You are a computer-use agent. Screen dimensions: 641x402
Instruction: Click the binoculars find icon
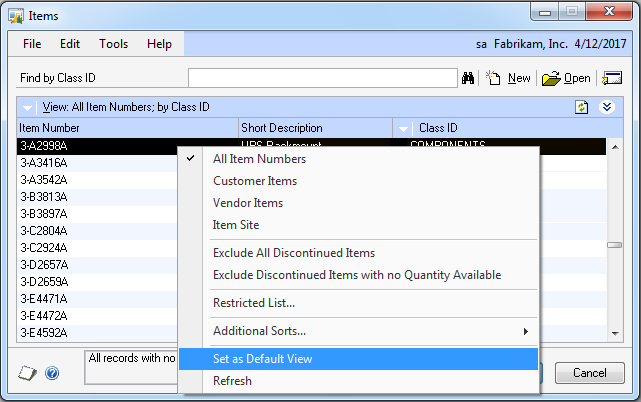click(468, 78)
